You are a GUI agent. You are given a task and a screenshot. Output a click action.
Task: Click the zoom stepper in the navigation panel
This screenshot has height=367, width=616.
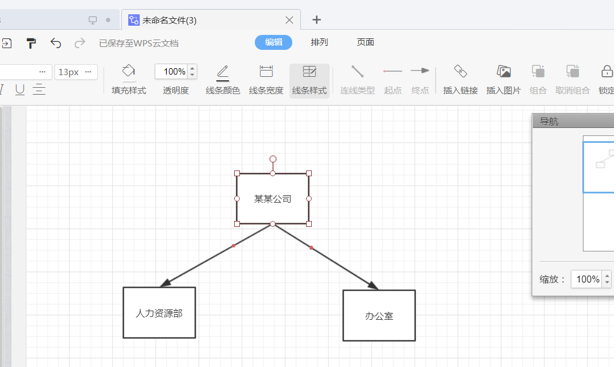pos(607,279)
